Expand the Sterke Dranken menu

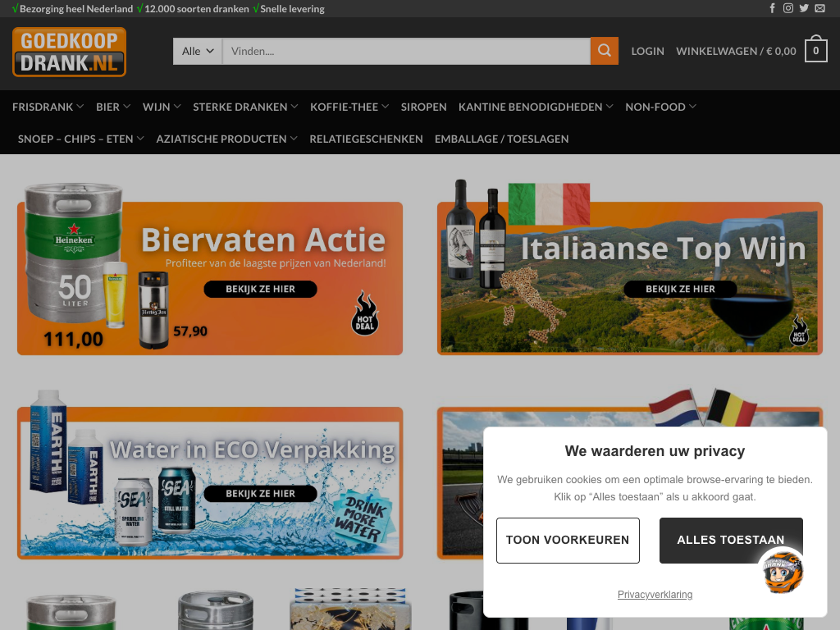pyautogui.click(x=245, y=107)
